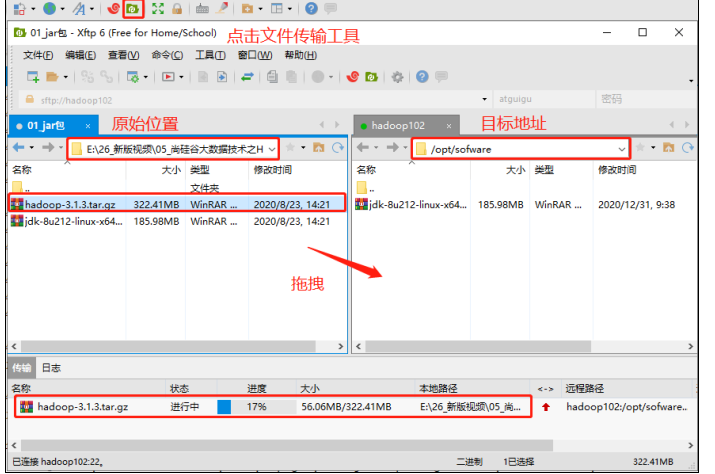Expand the play transfer dropdown arrow
The width and height of the screenshot is (715, 474).
[x=181, y=77]
